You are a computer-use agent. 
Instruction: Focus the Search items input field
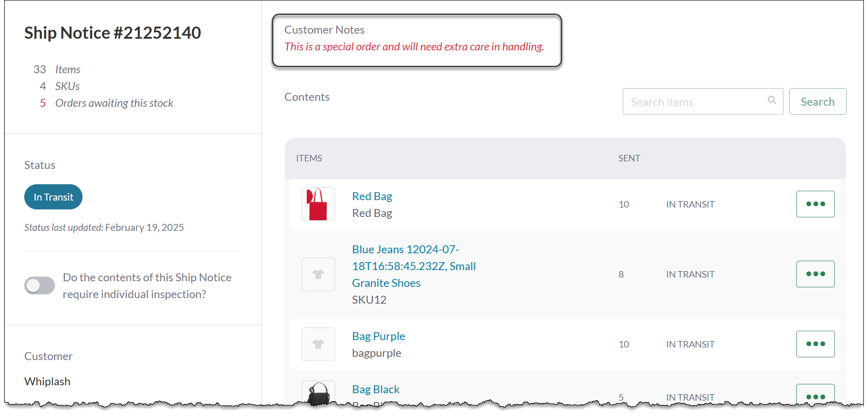(703, 102)
